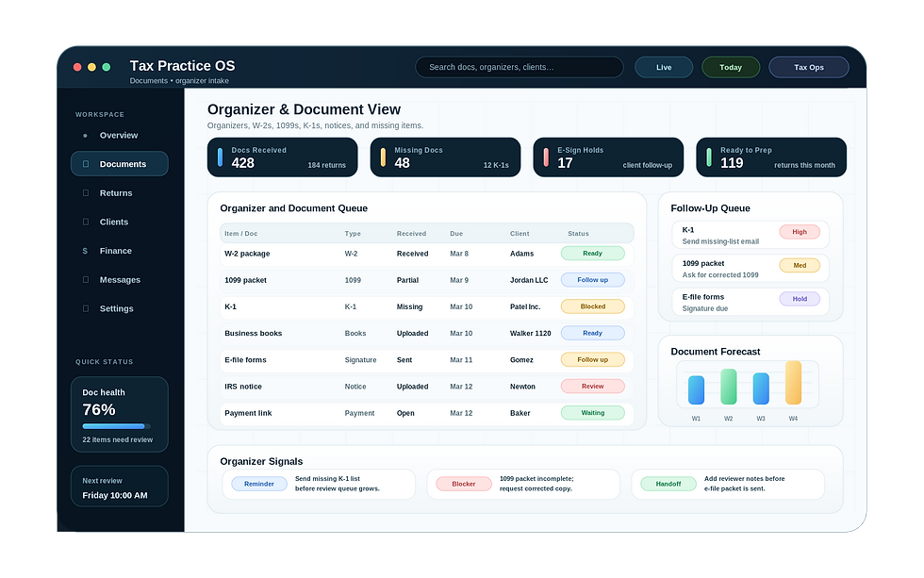
Task: Click the Gomez client cell
Action: tap(521, 359)
